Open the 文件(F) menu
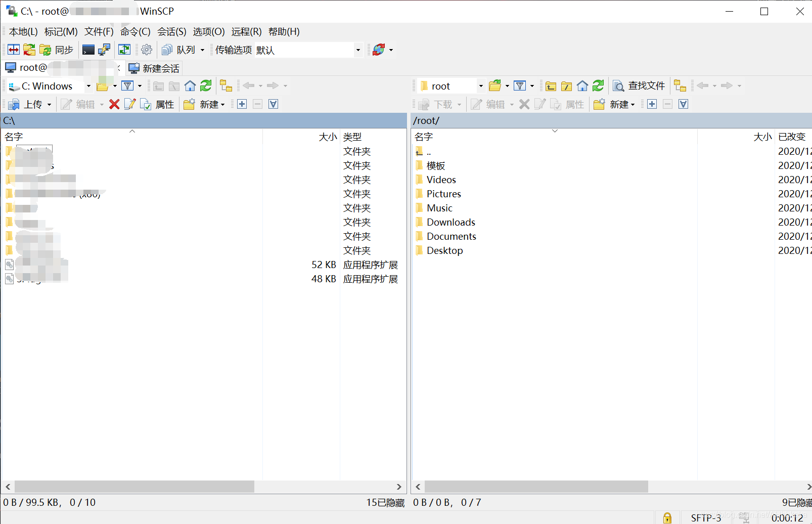The width and height of the screenshot is (812, 524). click(x=99, y=31)
